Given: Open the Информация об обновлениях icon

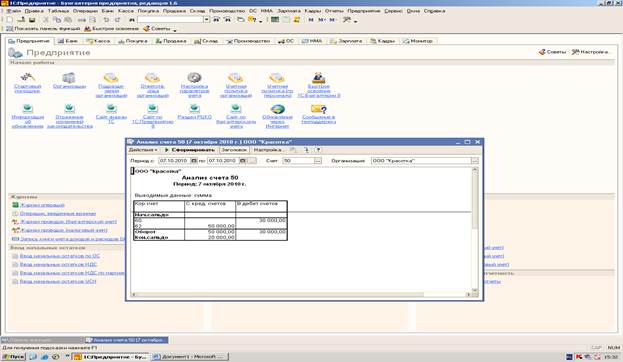Looking at the screenshot, I should [27, 108].
